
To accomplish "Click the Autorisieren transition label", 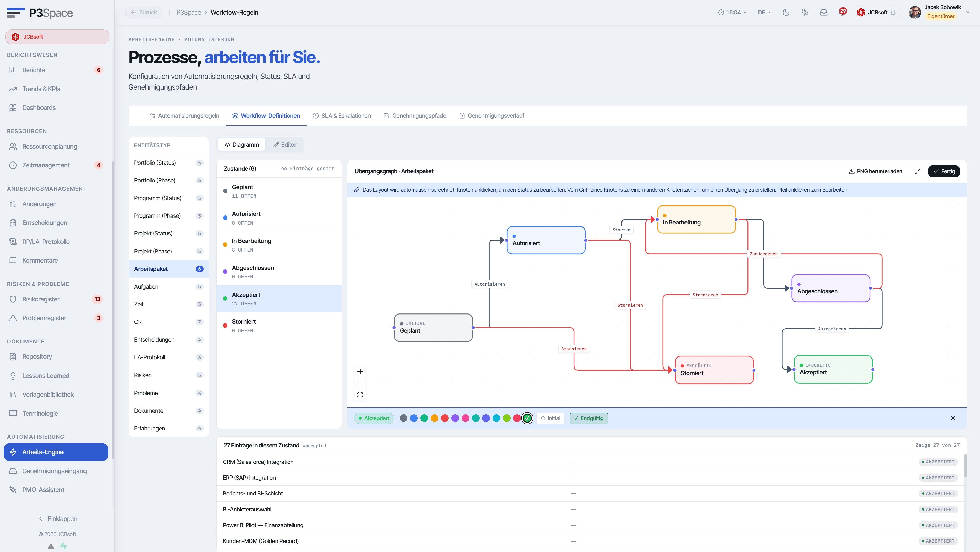I will (x=490, y=284).
